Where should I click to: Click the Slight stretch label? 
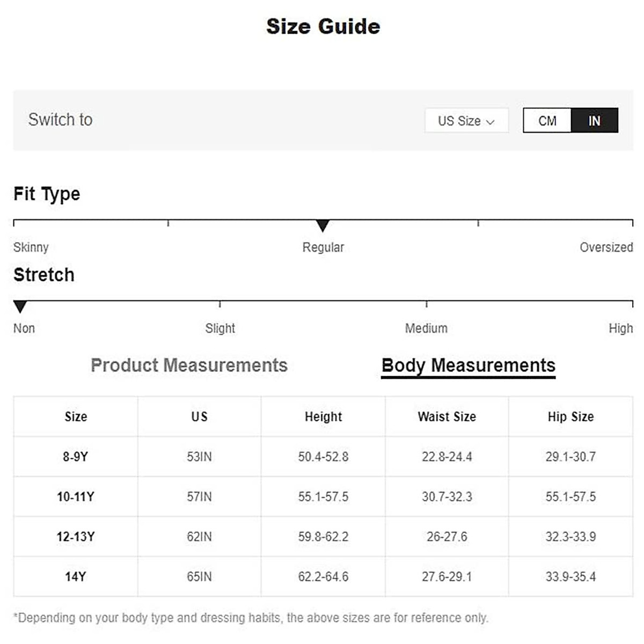220,328
